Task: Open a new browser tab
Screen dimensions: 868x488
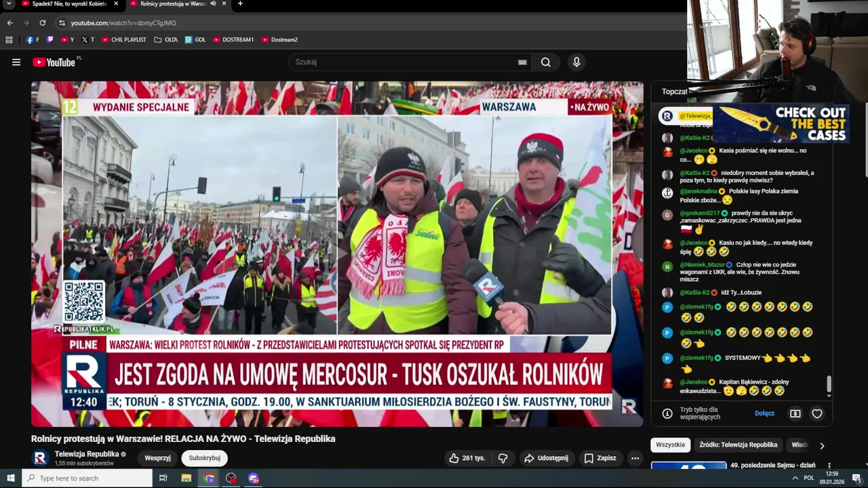Action: click(240, 3)
